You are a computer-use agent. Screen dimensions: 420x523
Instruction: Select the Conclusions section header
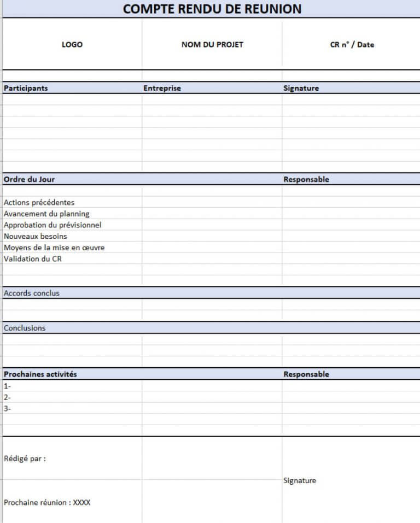coord(25,328)
